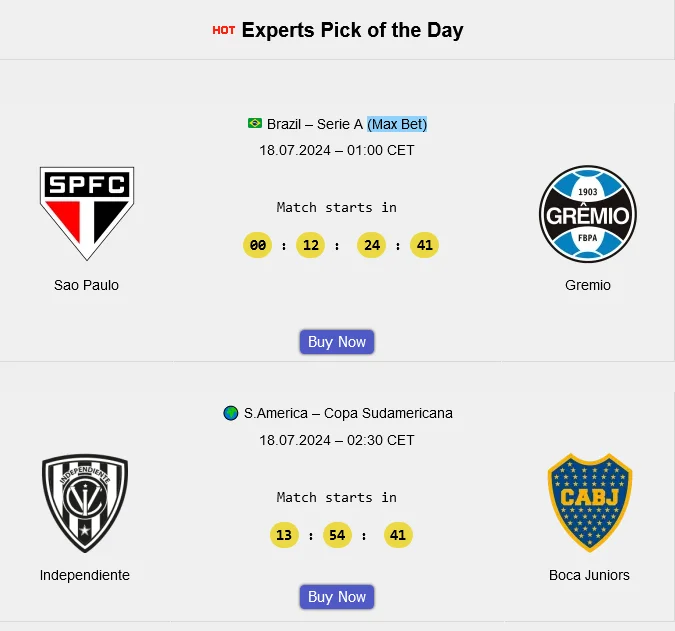
Task: Click the Sao Paulo team name
Action: (86, 285)
